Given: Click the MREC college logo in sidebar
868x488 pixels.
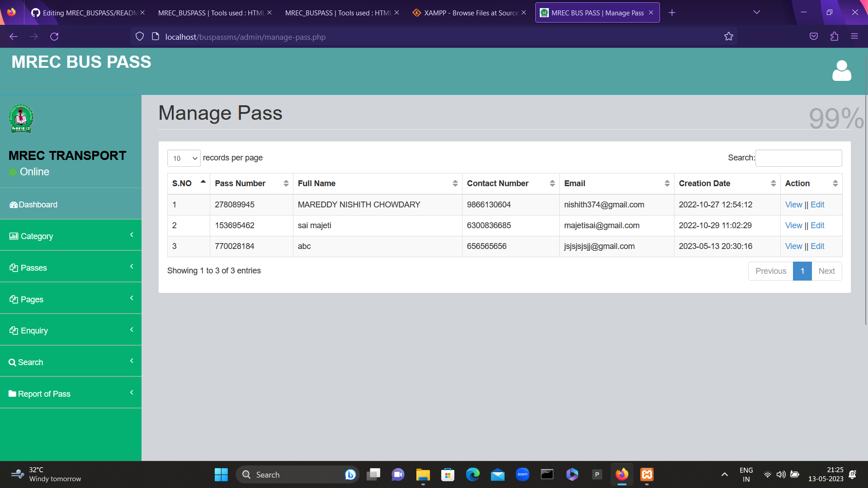Looking at the screenshot, I should [x=21, y=119].
